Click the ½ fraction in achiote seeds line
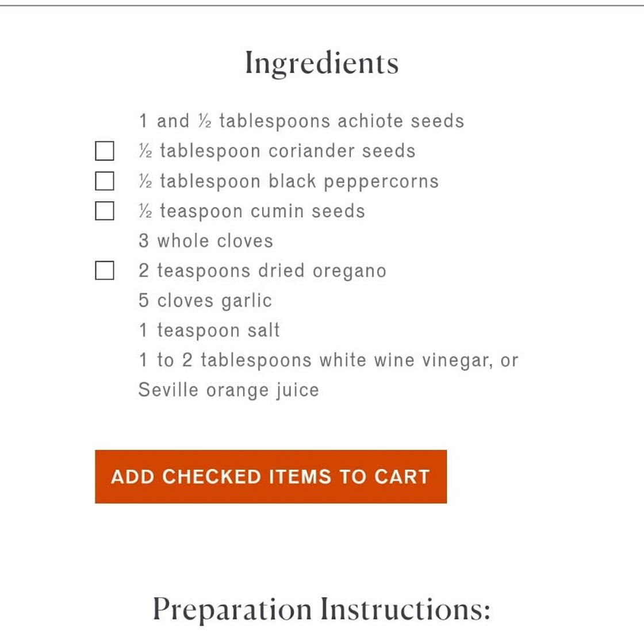The image size is (644, 644). (205, 121)
